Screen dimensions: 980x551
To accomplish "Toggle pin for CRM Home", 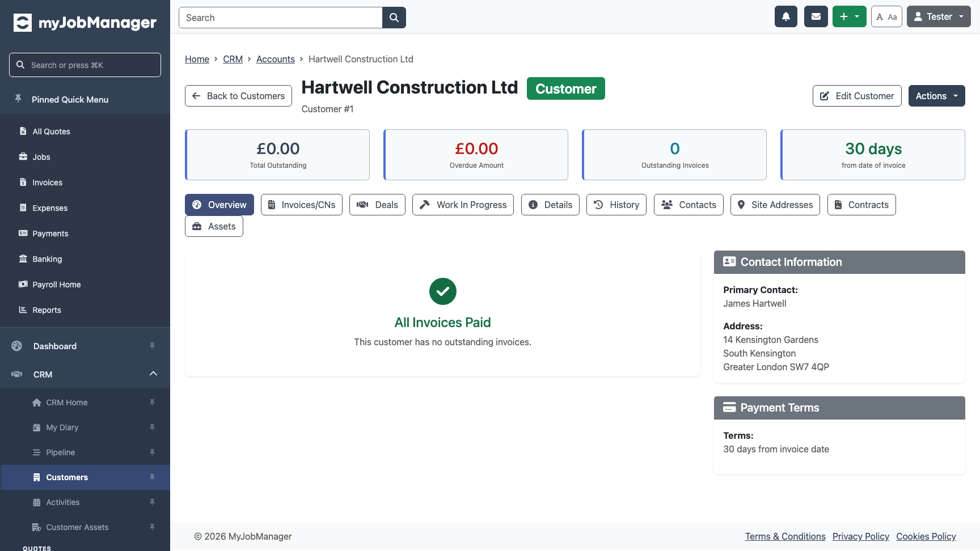I will click(152, 402).
